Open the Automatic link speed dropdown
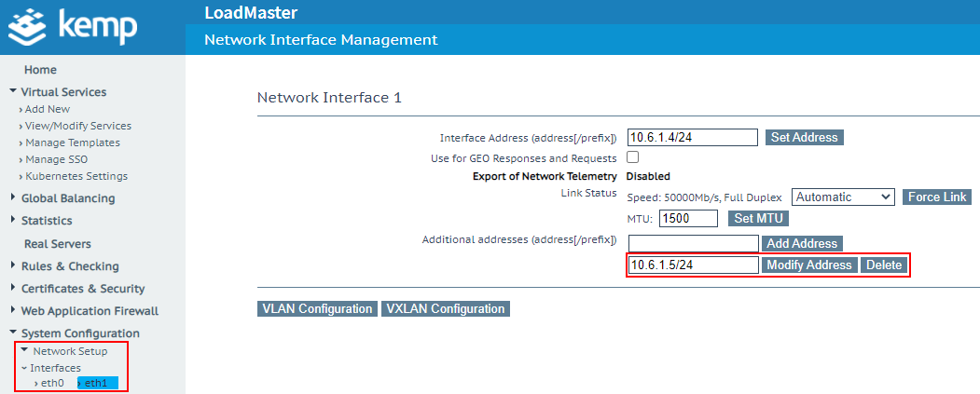 (x=843, y=197)
